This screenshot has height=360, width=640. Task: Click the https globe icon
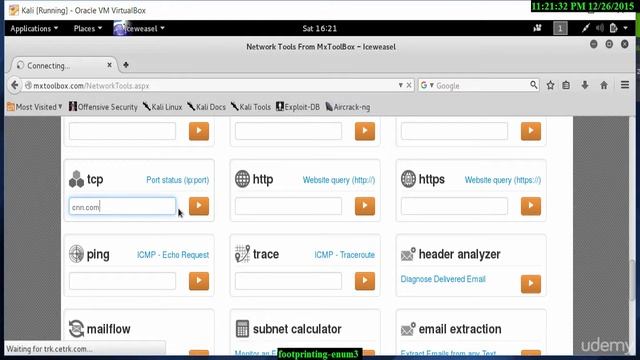pos(408,179)
